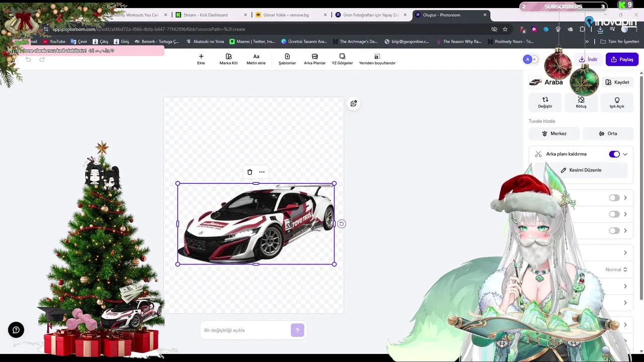Click the crossed-eye icon in address bar
The height and width of the screenshot is (362, 644).
[494, 29]
